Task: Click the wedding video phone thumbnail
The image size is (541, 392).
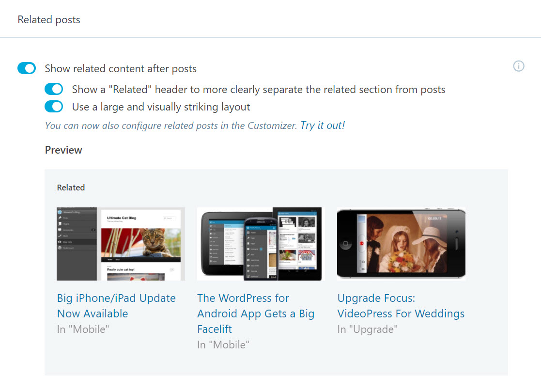Action: (401, 244)
